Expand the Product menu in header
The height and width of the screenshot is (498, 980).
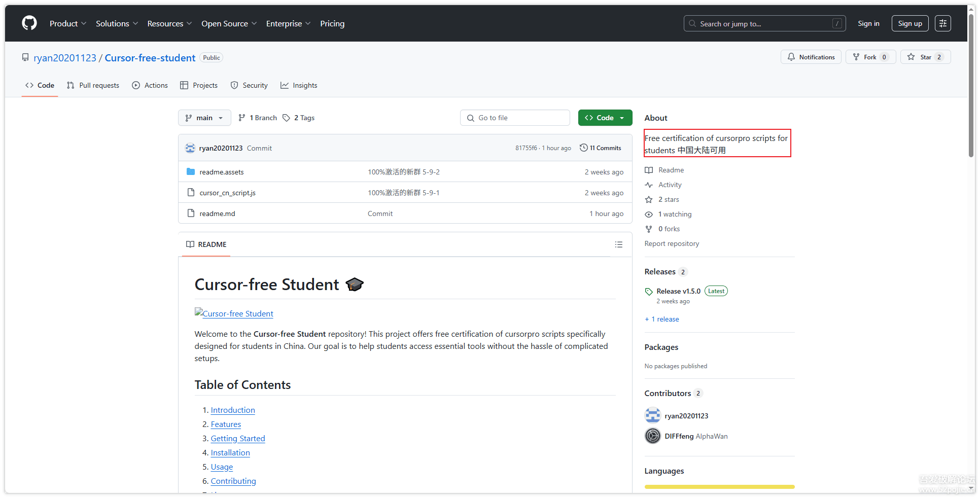pyautogui.click(x=68, y=24)
